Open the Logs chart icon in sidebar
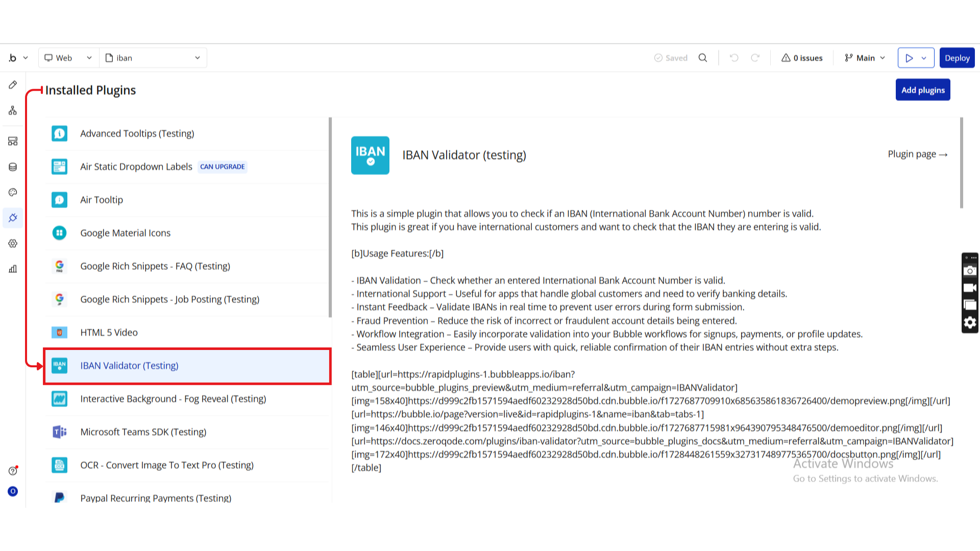The image size is (980, 551). tap(13, 269)
